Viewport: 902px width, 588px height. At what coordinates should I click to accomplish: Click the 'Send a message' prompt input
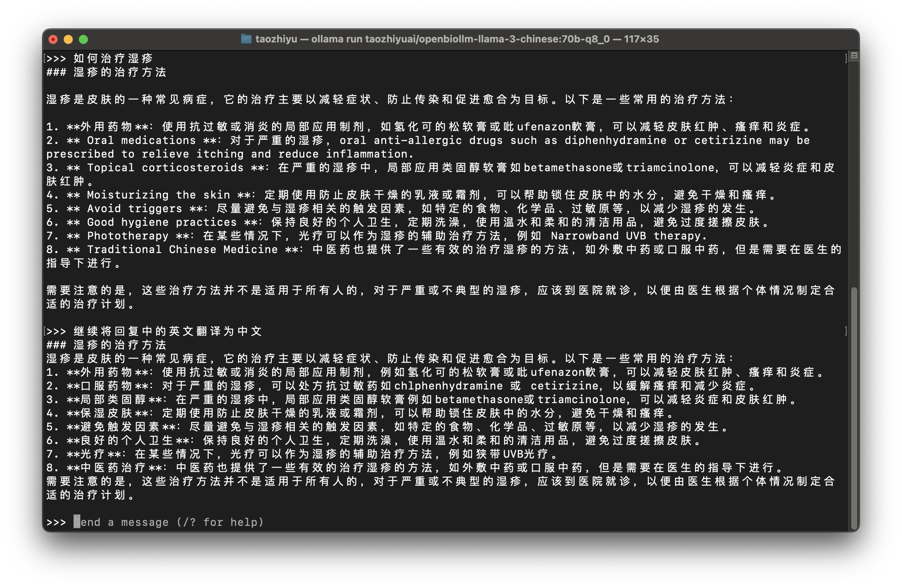click(169, 522)
